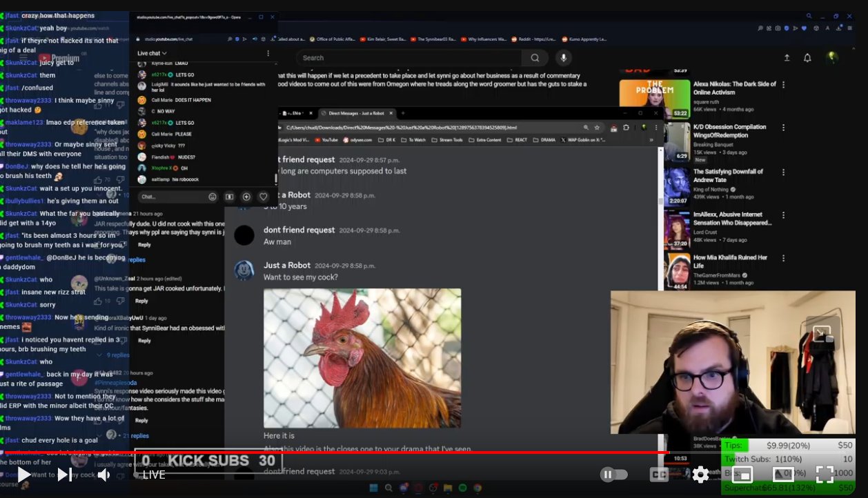Open the Why Influencers bookmark
This screenshot has height=498, width=868.
point(483,39)
